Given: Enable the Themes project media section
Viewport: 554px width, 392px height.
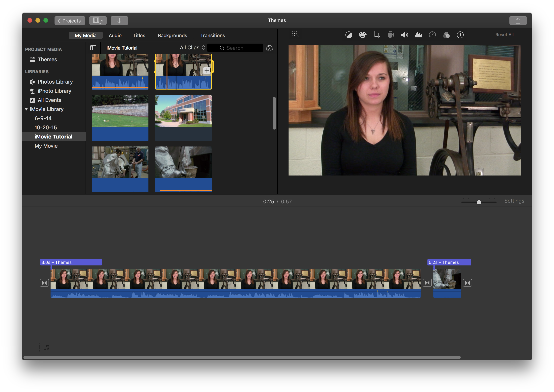Looking at the screenshot, I should [48, 59].
